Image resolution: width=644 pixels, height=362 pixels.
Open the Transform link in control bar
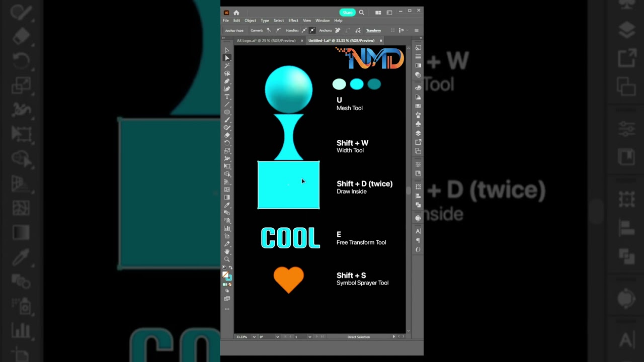373,30
